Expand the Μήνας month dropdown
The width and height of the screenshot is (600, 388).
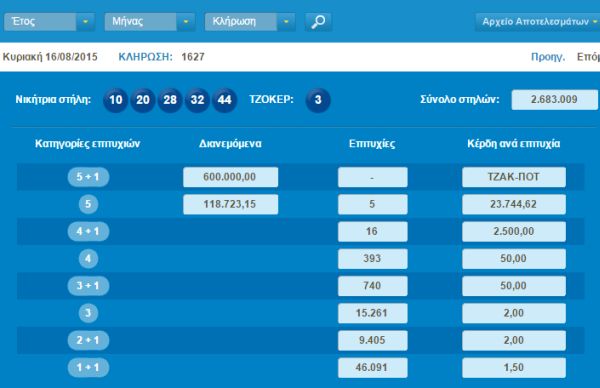pyautogui.click(x=150, y=22)
